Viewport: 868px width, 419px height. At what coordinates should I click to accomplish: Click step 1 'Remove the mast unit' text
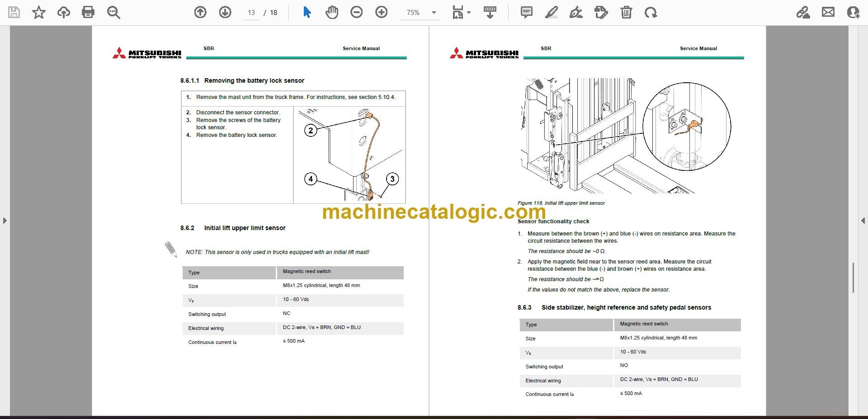coord(296,97)
